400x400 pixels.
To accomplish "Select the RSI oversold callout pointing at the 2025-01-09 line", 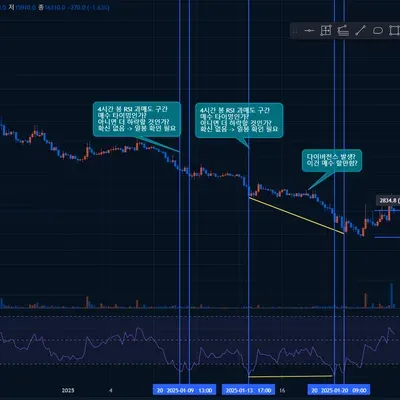I will 137,119.
